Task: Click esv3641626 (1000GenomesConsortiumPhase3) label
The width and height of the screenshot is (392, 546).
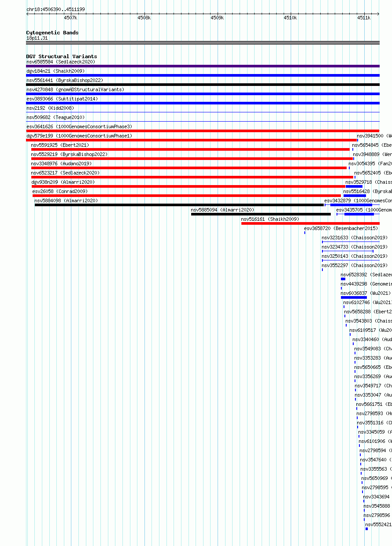Action: click(79, 126)
